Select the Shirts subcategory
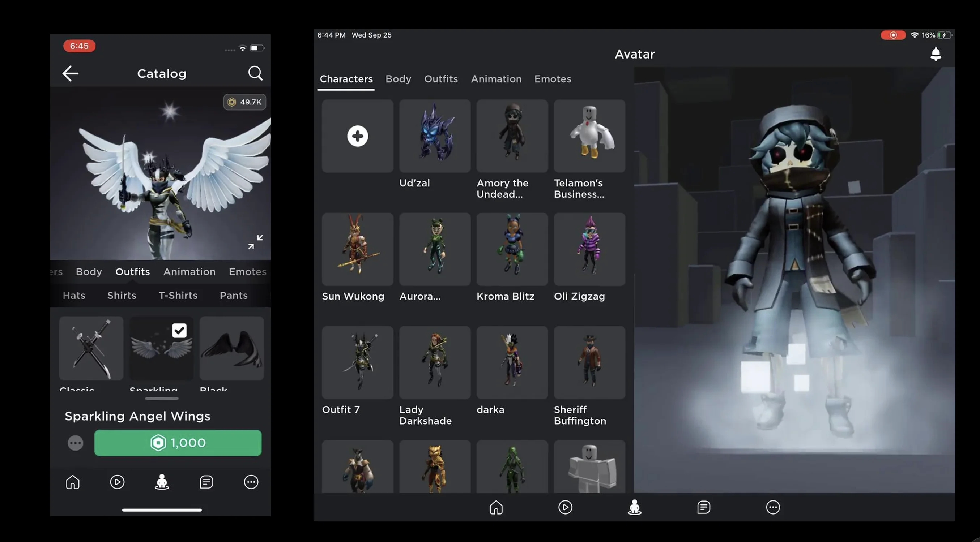This screenshot has width=980, height=542. point(122,295)
